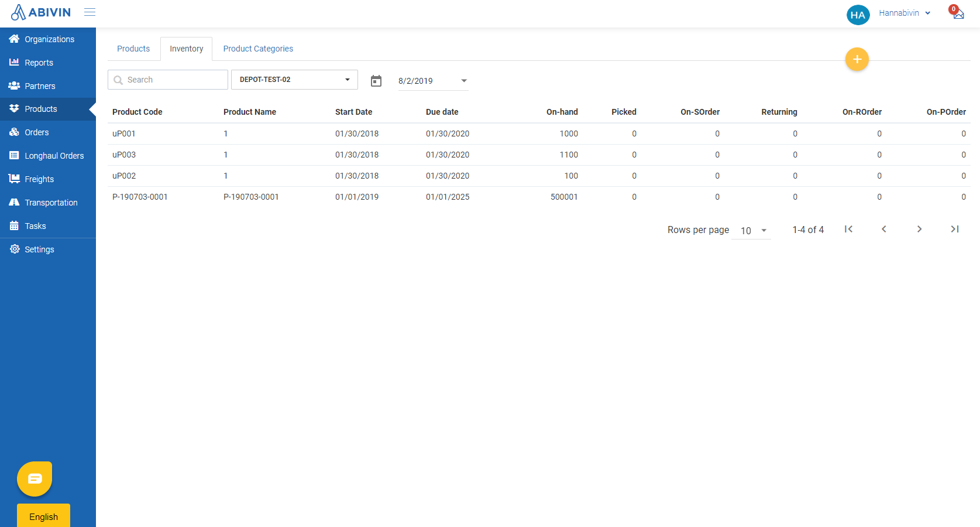The height and width of the screenshot is (527, 980).
Task: Open Organizations home icon in sidebar
Action: coord(14,39)
